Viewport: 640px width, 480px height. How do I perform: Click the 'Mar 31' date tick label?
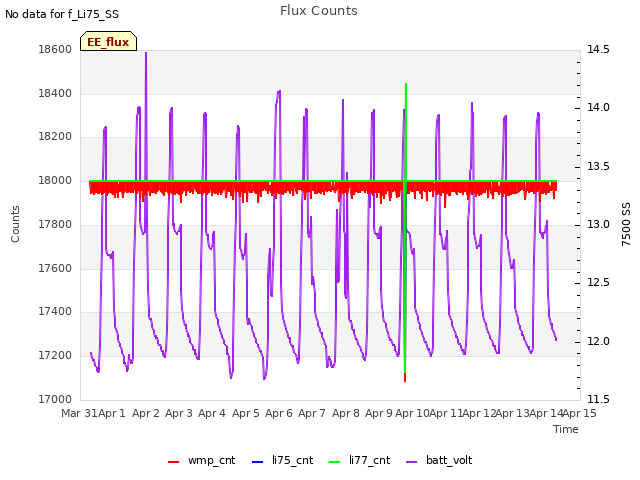tap(79, 413)
